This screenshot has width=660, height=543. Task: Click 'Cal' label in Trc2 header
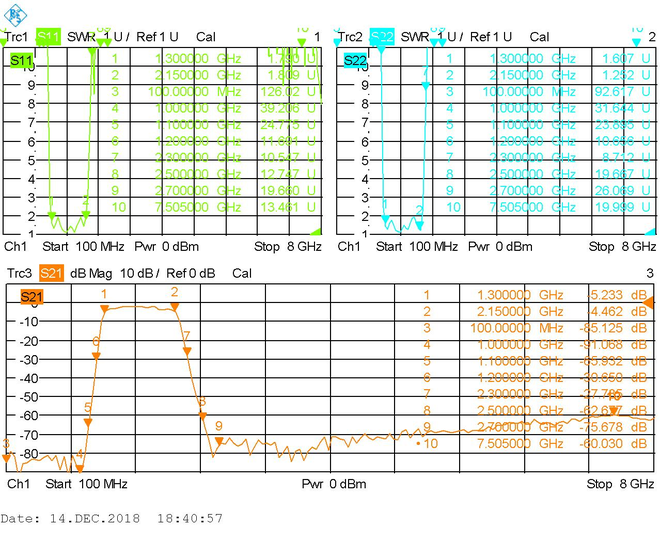(x=540, y=37)
